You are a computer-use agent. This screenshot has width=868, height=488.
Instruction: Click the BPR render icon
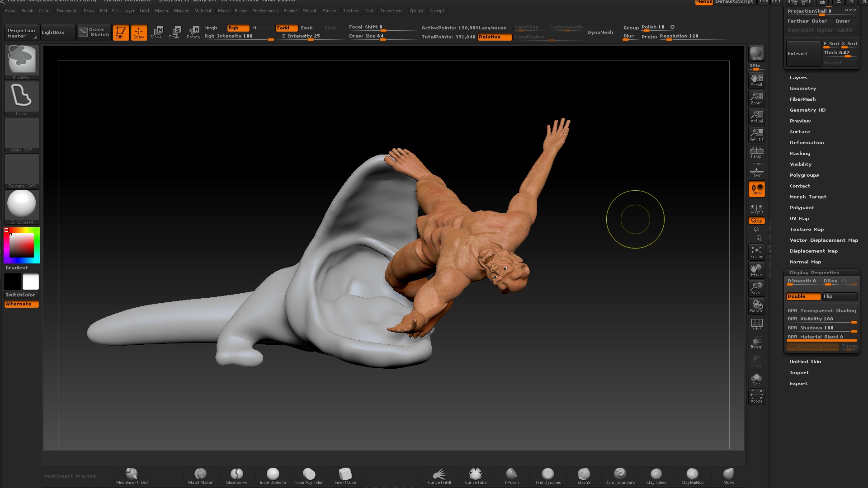coord(756,53)
